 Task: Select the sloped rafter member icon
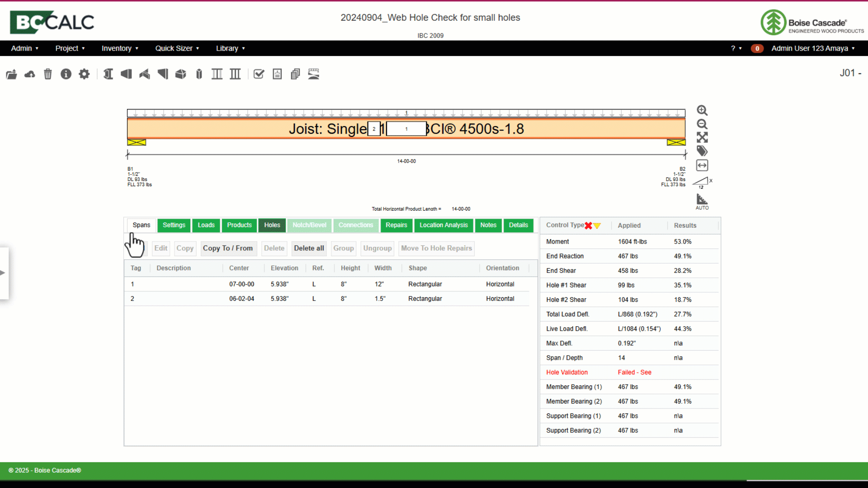pos(163,74)
